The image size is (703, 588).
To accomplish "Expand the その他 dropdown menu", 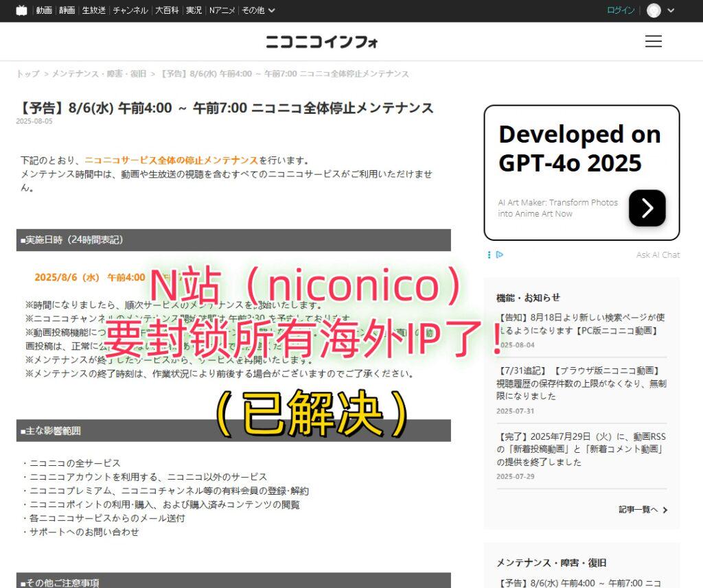I will (x=258, y=10).
